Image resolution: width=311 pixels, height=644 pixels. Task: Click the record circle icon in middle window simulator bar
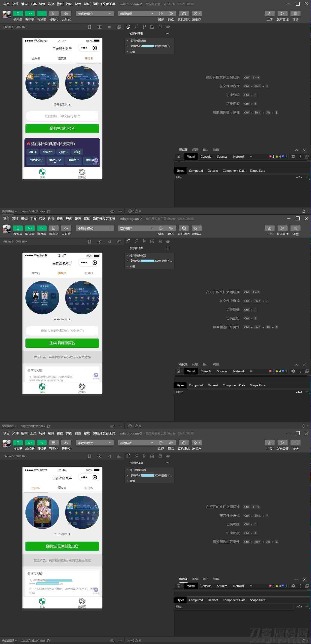coord(99,242)
